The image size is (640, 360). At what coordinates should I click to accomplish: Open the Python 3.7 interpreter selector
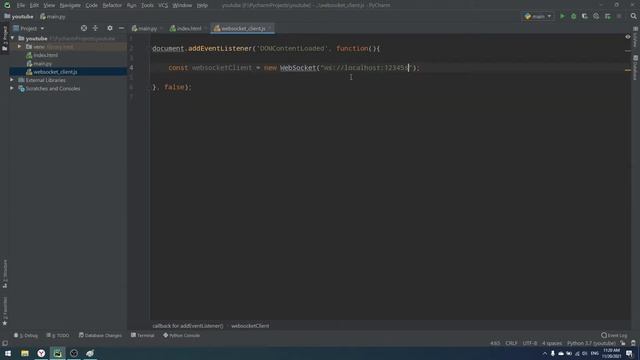tap(591, 343)
